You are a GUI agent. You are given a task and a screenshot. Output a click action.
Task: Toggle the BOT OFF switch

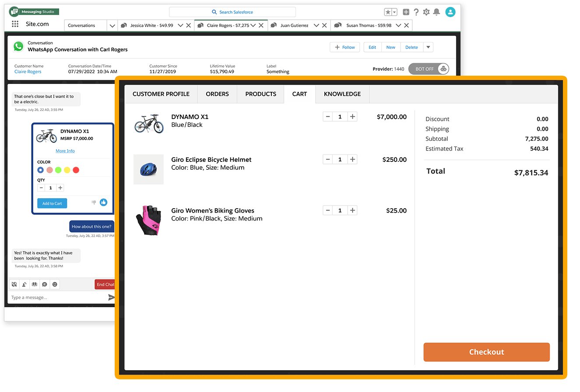(x=429, y=69)
